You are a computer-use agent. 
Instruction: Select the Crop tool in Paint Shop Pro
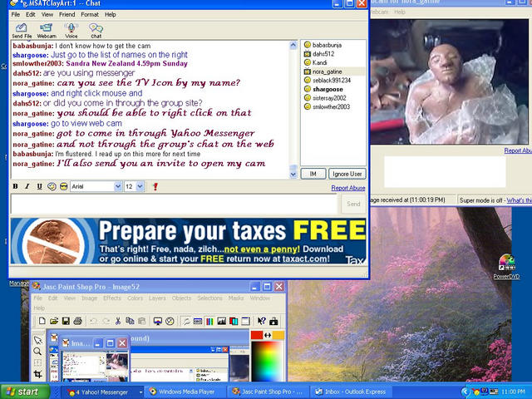(37, 374)
